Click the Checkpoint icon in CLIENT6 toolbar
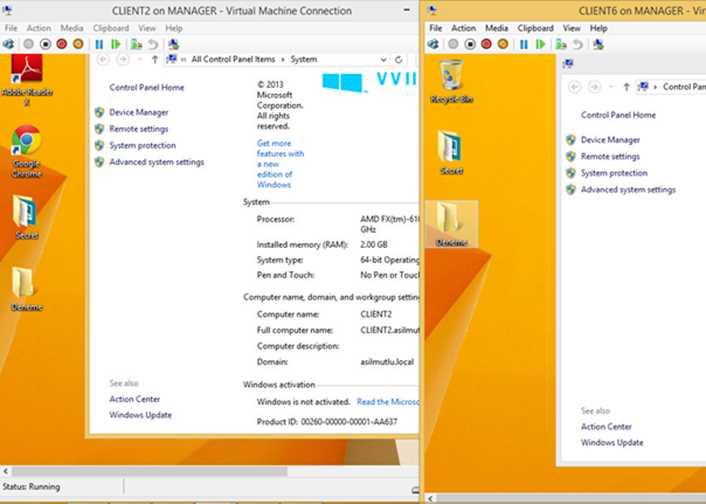Viewport: 706px width, 504px height. [x=558, y=44]
